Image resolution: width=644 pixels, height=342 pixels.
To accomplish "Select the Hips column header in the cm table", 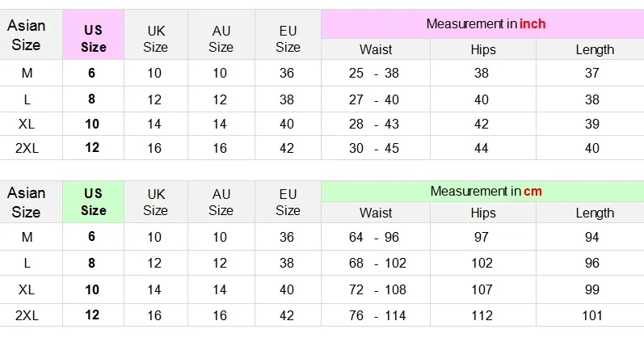I will click(483, 213).
